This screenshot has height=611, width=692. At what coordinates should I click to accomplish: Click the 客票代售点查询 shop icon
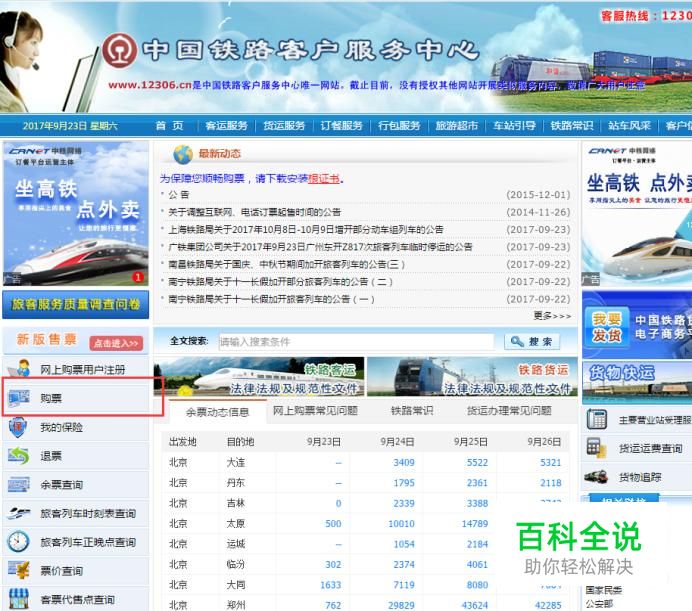[19, 599]
